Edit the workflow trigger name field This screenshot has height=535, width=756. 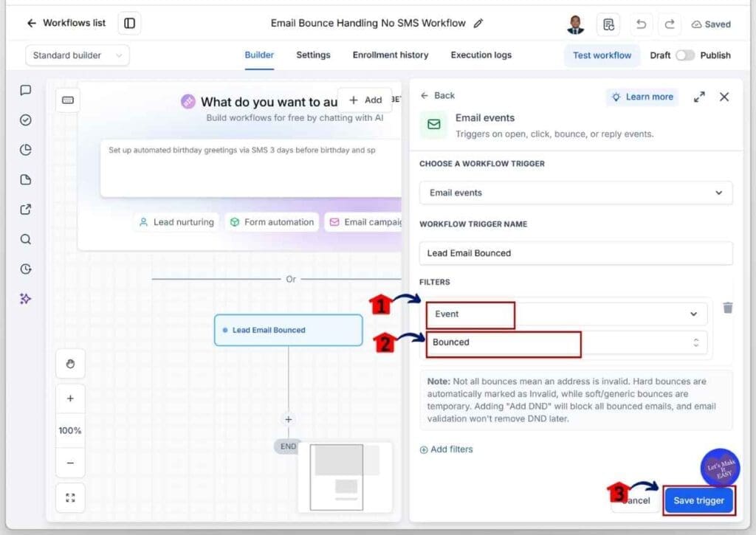[576, 253]
